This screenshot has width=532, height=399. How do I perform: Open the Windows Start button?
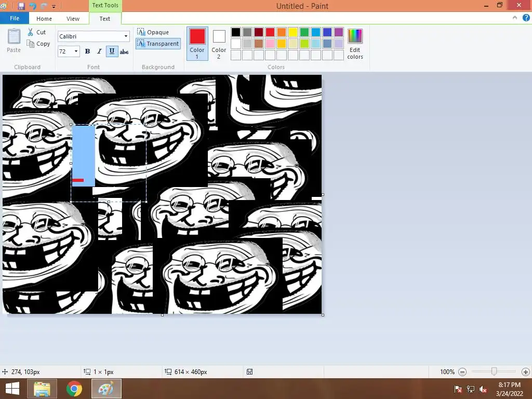point(12,389)
